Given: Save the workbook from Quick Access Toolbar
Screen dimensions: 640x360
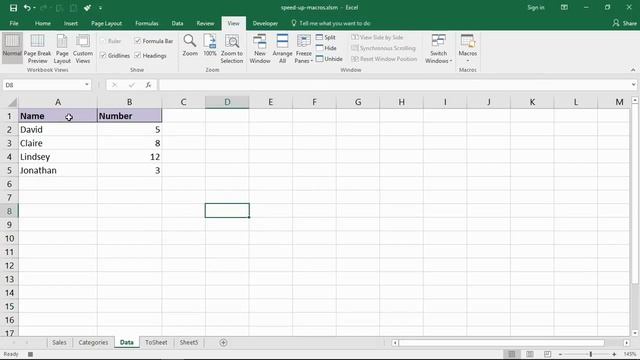Looking at the screenshot, I should coord(13,8).
